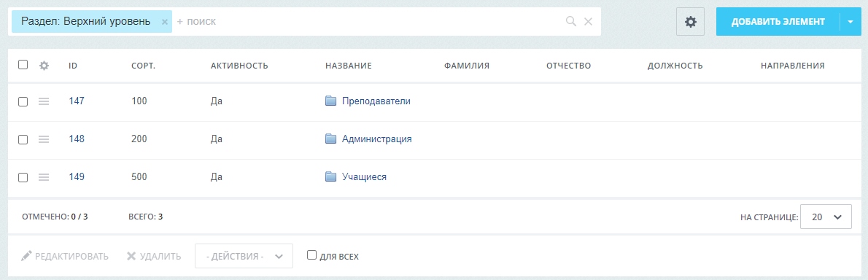
Task: Focus the '+ поиск' search input
Action: tap(368, 22)
